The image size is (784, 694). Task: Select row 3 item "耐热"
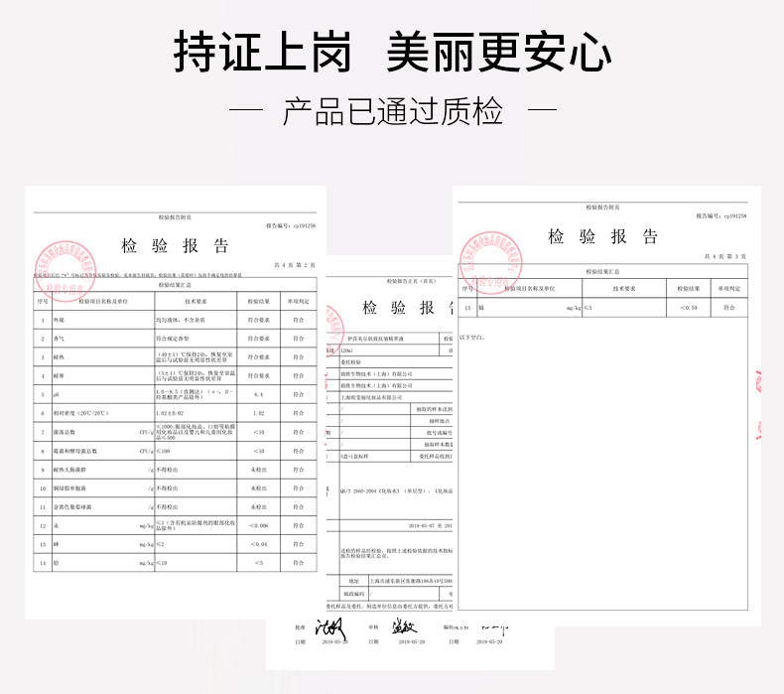click(x=59, y=357)
